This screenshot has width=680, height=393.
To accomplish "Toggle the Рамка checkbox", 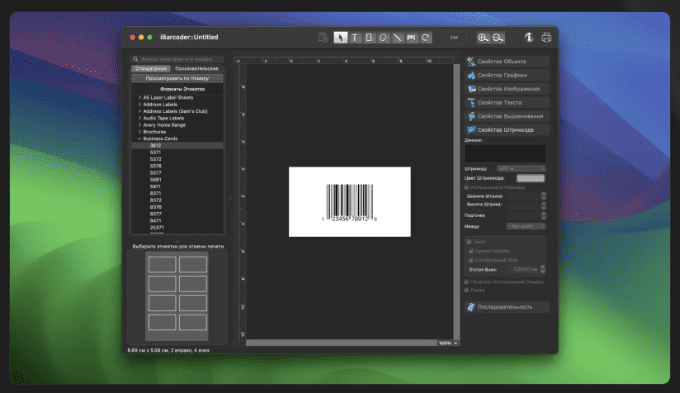I will tap(467, 290).
